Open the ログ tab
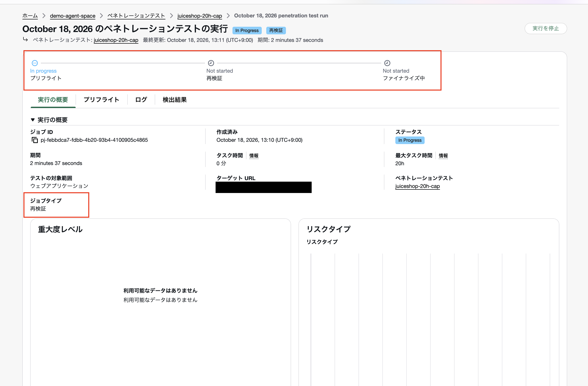Image resolution: width=588 pixels, height=386 pixels. click(141, 100)
